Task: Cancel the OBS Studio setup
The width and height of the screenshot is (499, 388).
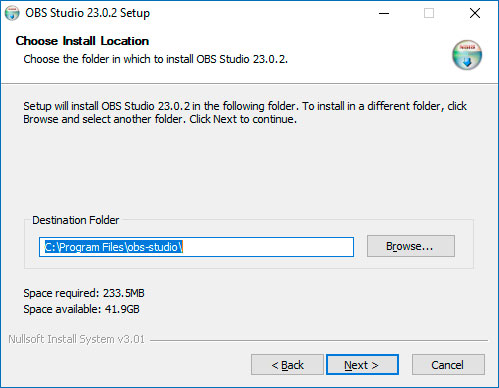Action: coord(448,365)
